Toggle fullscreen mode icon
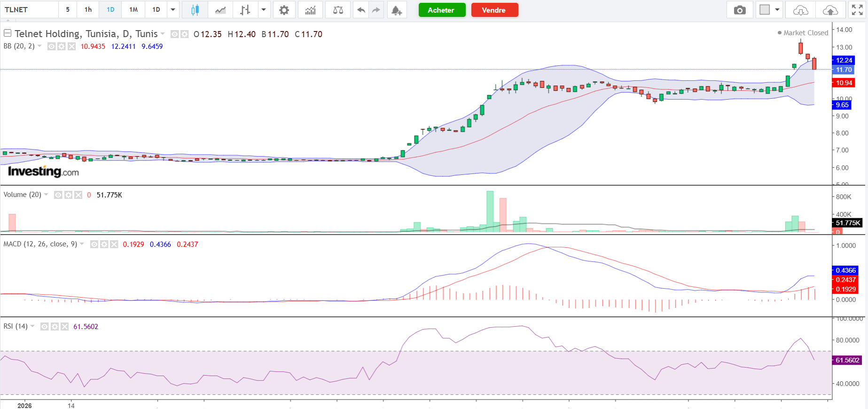Viewport: 868px width, 409px height. [x=857, y=10]
